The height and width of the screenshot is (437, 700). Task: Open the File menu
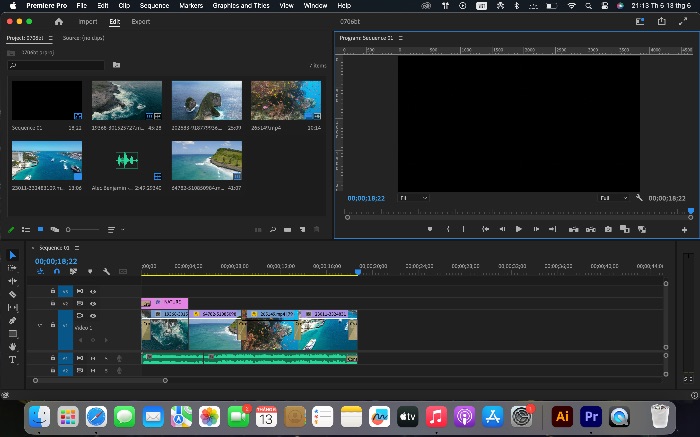[82, 6]
